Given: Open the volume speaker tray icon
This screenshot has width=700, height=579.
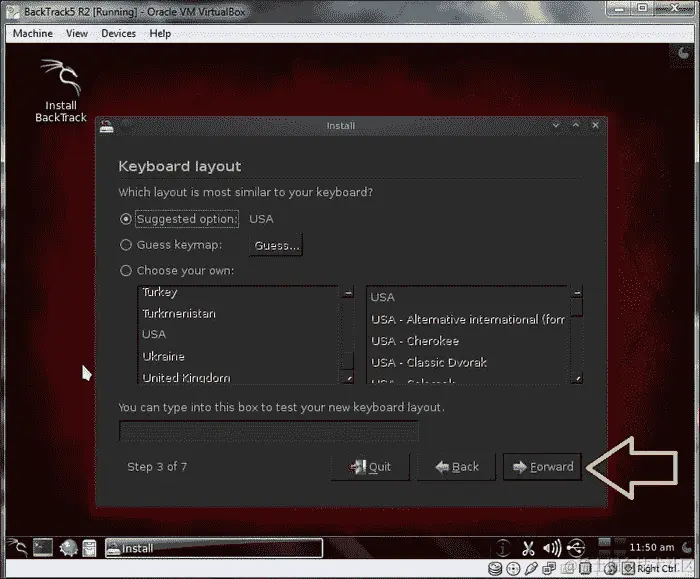Looking at the screenshot, I should click(x=552, y=548).
